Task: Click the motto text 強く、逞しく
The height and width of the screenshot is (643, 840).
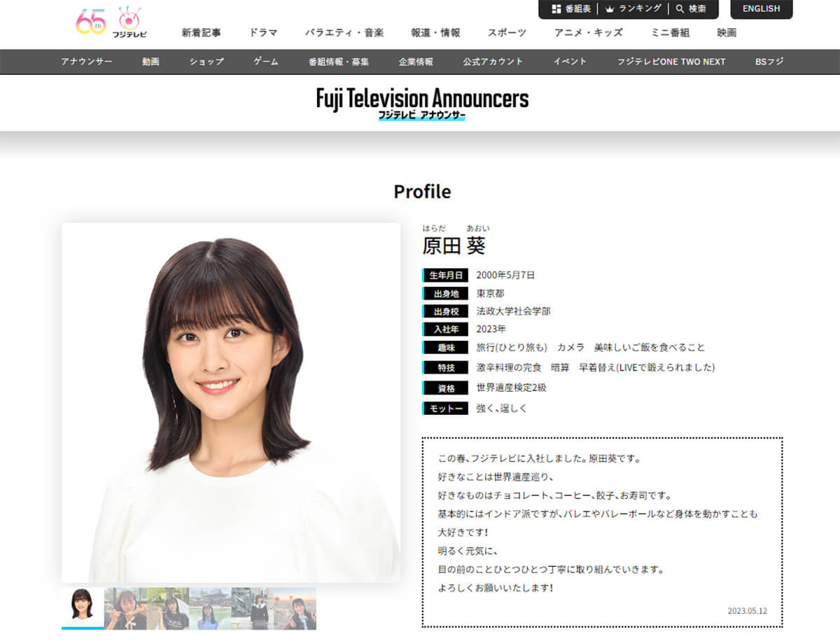Action: coord(502,408)
